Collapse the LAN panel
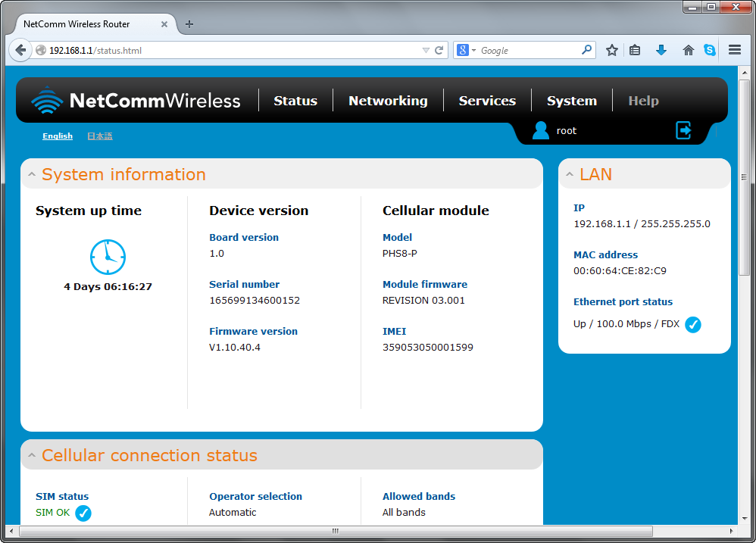Image resolution: width=756 pixels, height=543 pixels. pos(570,174)
